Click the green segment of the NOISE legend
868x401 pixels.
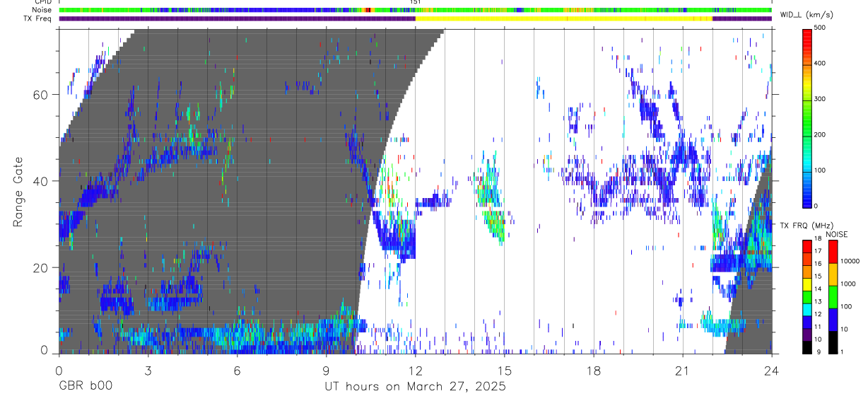[x=833, y=297]
